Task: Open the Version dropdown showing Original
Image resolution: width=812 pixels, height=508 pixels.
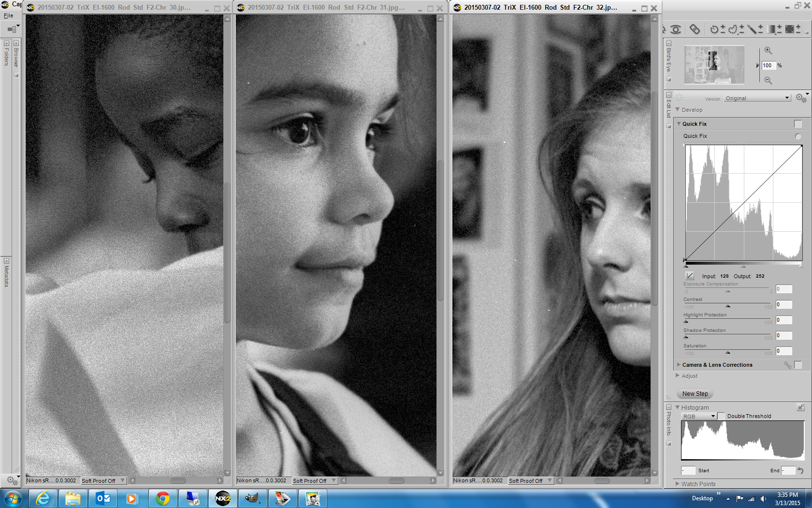Action: pos(757,98)
